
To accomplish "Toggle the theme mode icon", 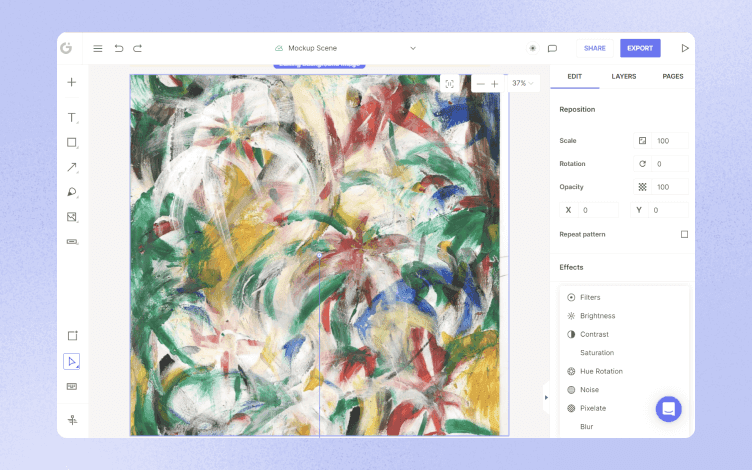I will 532,48.
